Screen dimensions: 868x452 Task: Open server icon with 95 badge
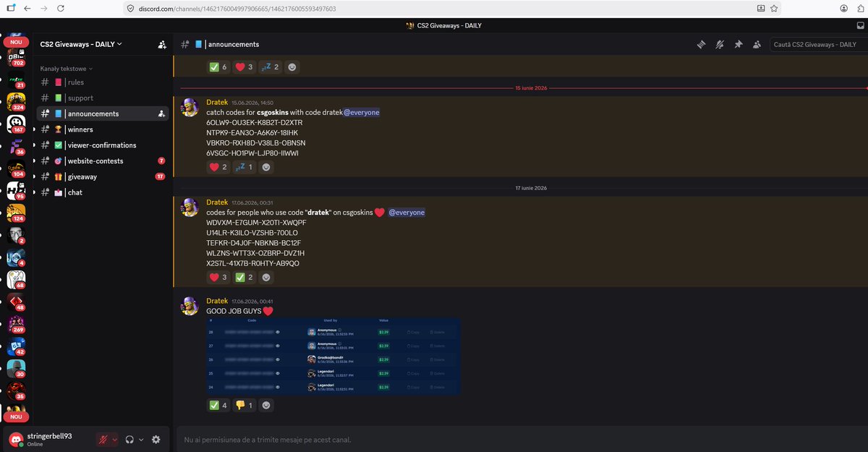point(16,191)
